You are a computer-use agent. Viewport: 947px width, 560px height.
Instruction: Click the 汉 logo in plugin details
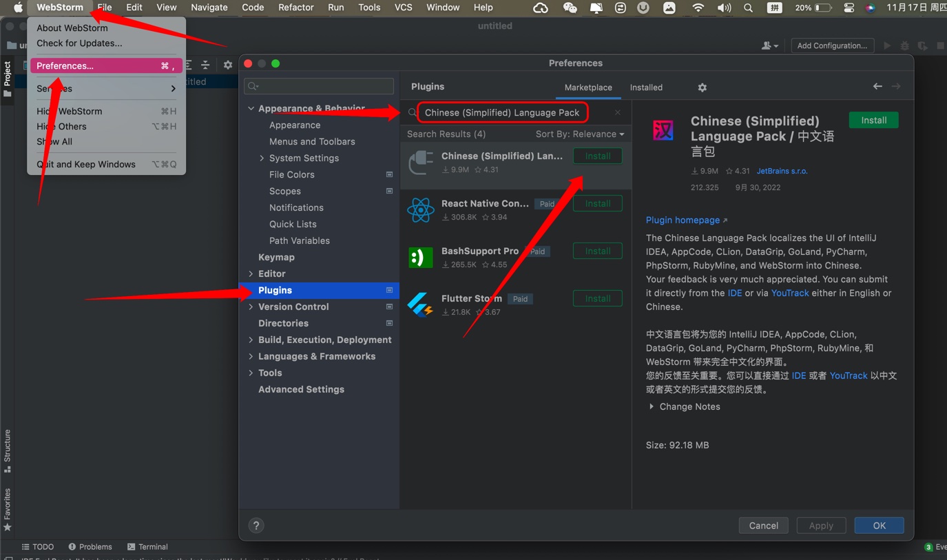pos(663,130)
